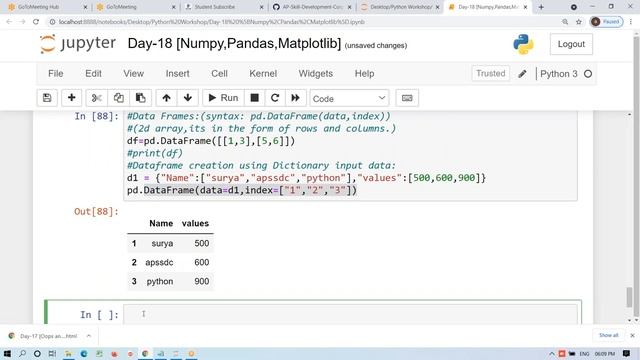Move selected cell down arrow
Image resolution: width=640 pixels, height=360 pixels.
tap(188, 98)
